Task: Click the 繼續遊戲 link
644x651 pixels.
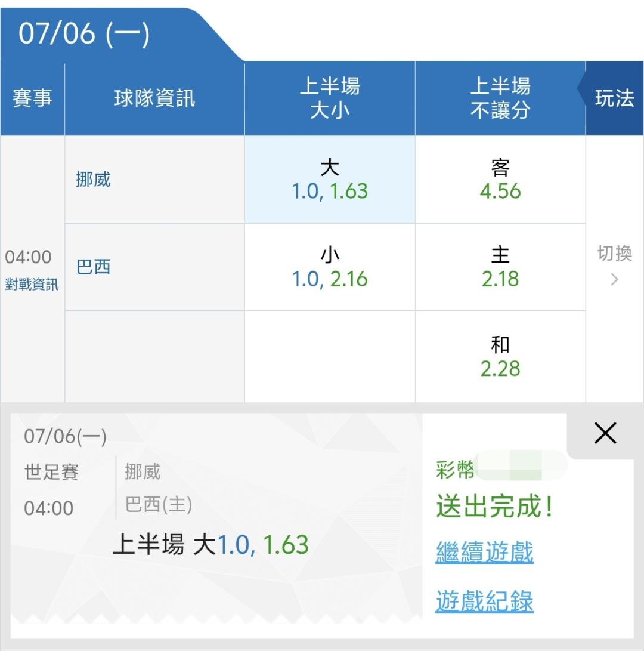Action: (484, 552)
